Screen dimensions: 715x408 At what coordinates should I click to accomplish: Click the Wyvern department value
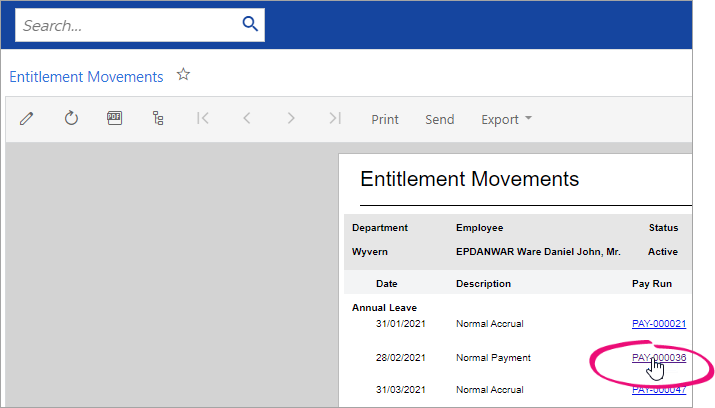click(x=370, y=252)
